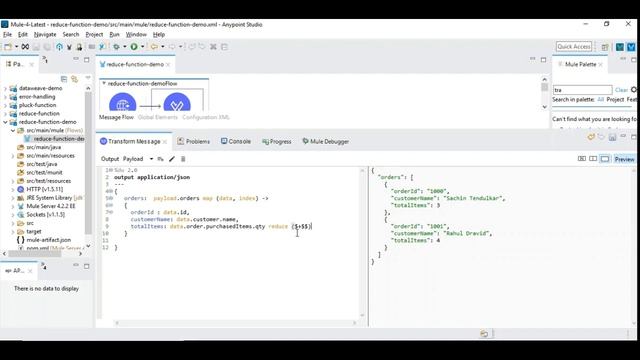The height and width of the screenshot is (360, 640).
Task: Click the Collapse All icon in Package Explorer
Action: tap(64, 79)
